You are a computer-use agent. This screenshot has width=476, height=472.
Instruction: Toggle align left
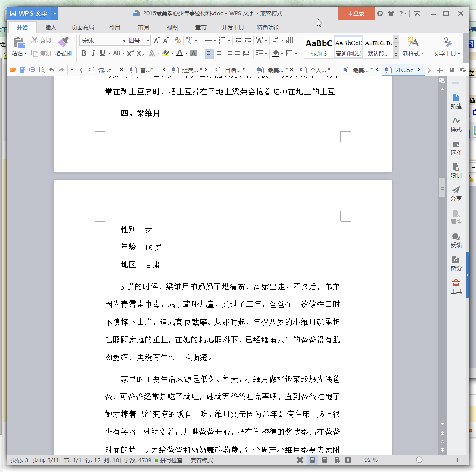tap(209, 54)
